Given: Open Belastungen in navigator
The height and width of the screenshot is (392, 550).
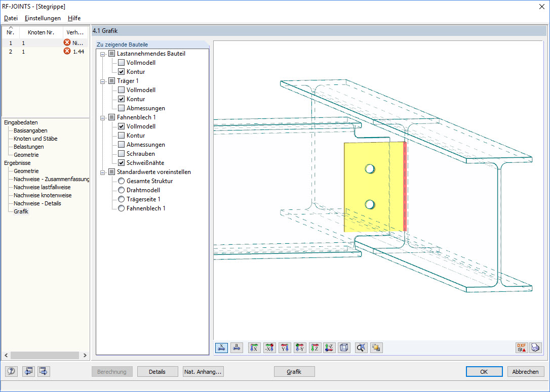Looking at the screenshot, I should 29,147.
